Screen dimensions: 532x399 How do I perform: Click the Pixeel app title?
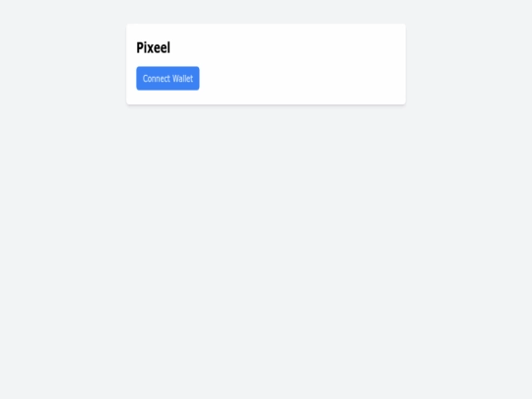pos(153,48)
